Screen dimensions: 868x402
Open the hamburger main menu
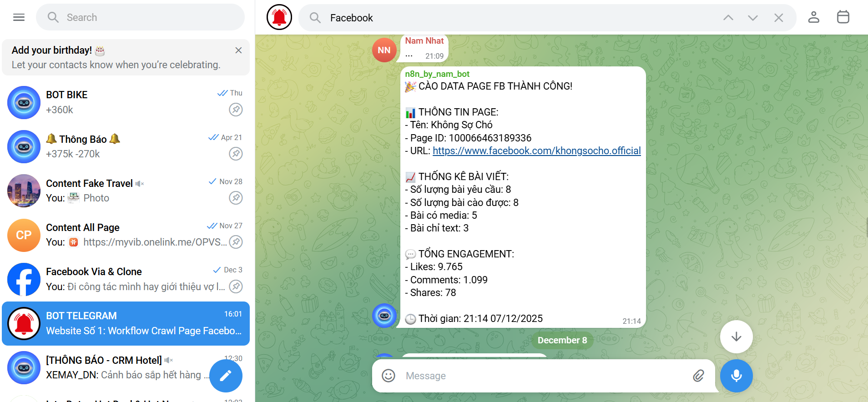[x=19, y=17]
